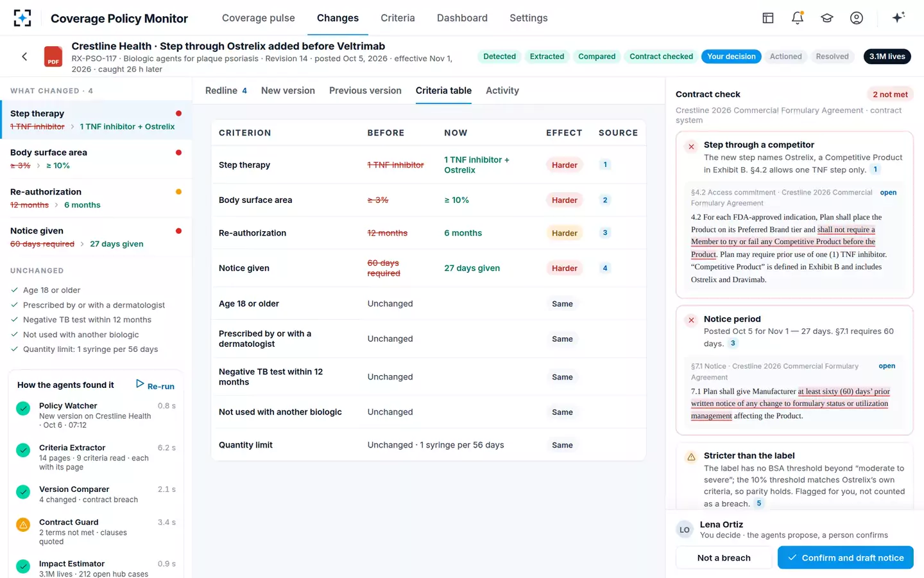Click the 3.1M lives badge

pyautogui.click(x=887, y=57)
